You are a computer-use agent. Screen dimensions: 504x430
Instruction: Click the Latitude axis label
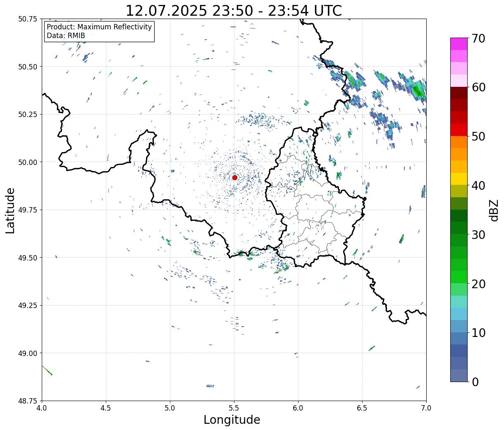pos(10,210)
